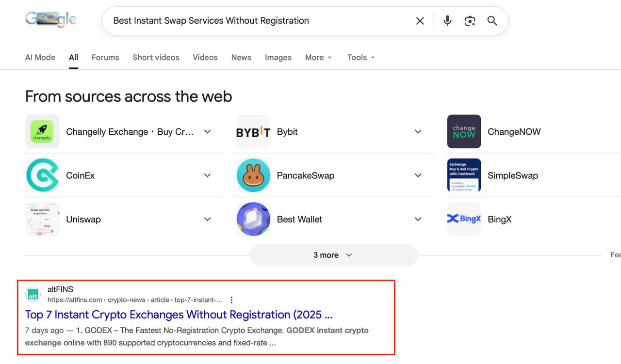
Task: Expand the Best Wallet entry chevron
Action: coord(418,219)
